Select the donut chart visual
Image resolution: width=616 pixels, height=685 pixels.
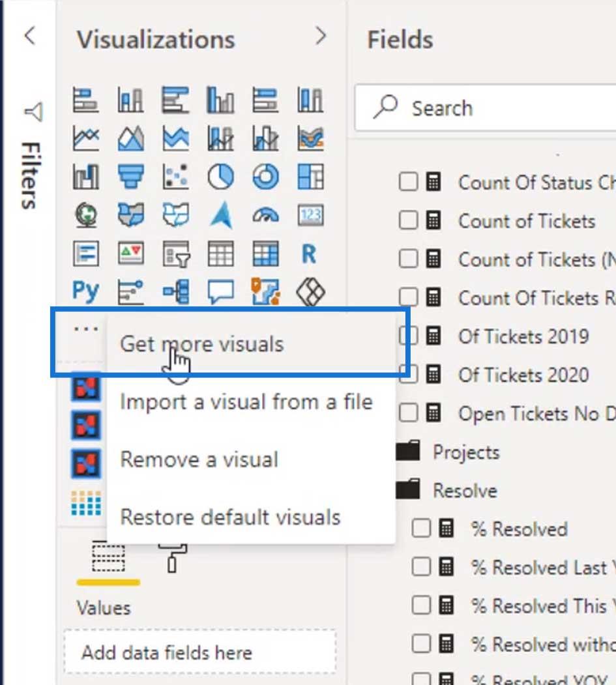[265, 177]
